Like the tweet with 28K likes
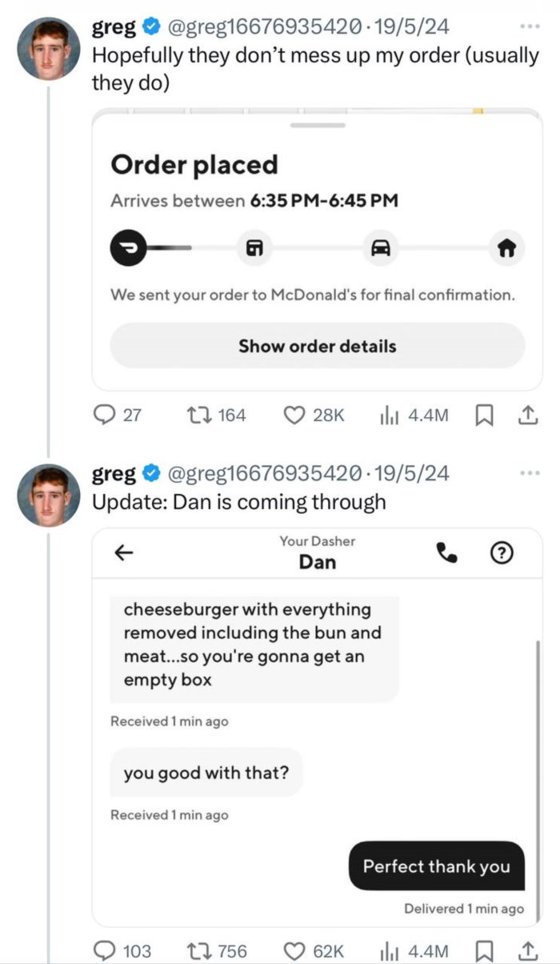The width and height of the screenshot is (560, 964). coord(296,415)
